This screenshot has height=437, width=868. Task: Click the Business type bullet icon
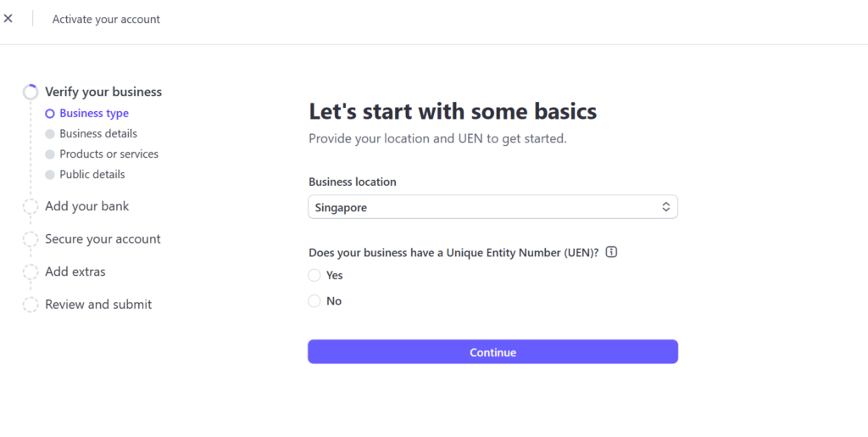pos(50,114)
